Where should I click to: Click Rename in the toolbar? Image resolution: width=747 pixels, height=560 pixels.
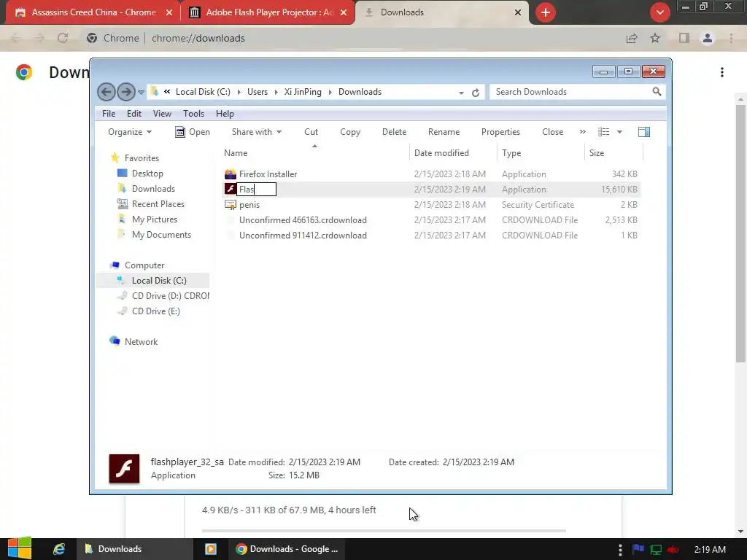point(444,132)
